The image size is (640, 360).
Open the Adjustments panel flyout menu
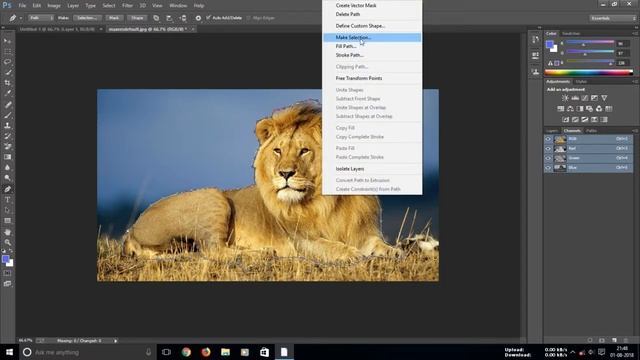(635, 82)
